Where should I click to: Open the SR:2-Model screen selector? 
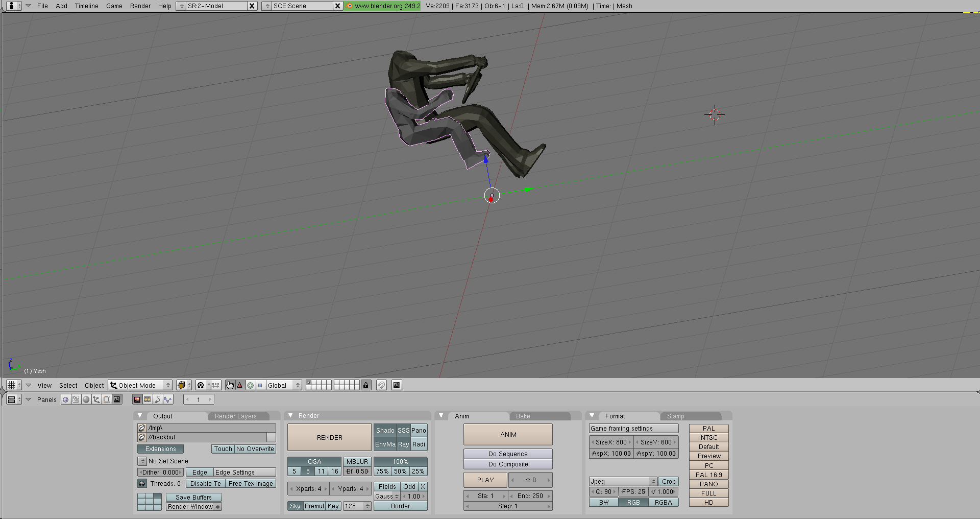point(181,6)
